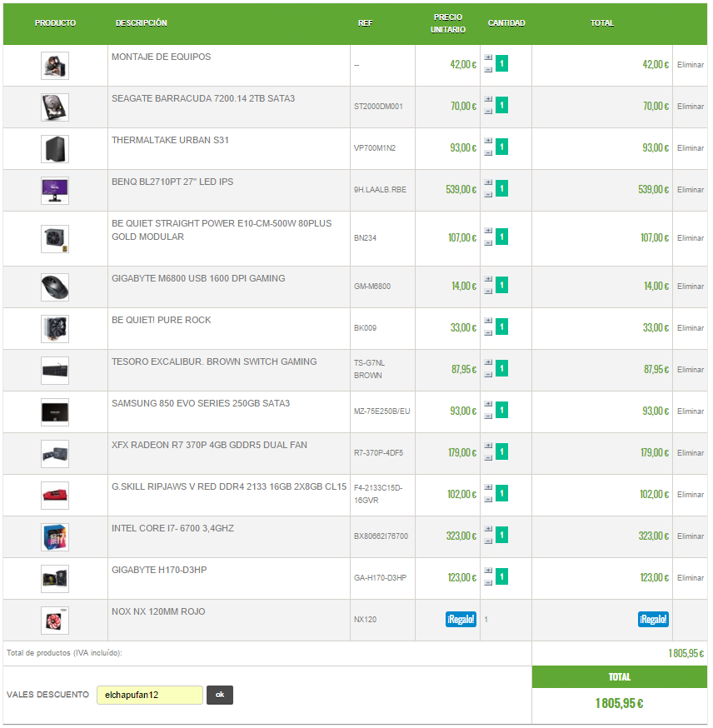Open Intel Core i7 processor thumbnail

tap(55, 536)
